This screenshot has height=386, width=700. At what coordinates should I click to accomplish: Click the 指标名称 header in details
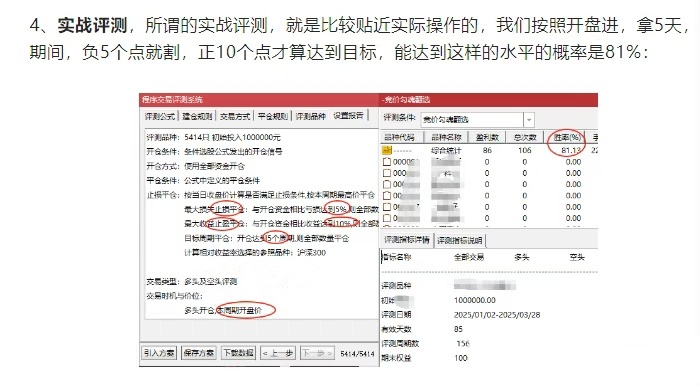pos(396,257)
